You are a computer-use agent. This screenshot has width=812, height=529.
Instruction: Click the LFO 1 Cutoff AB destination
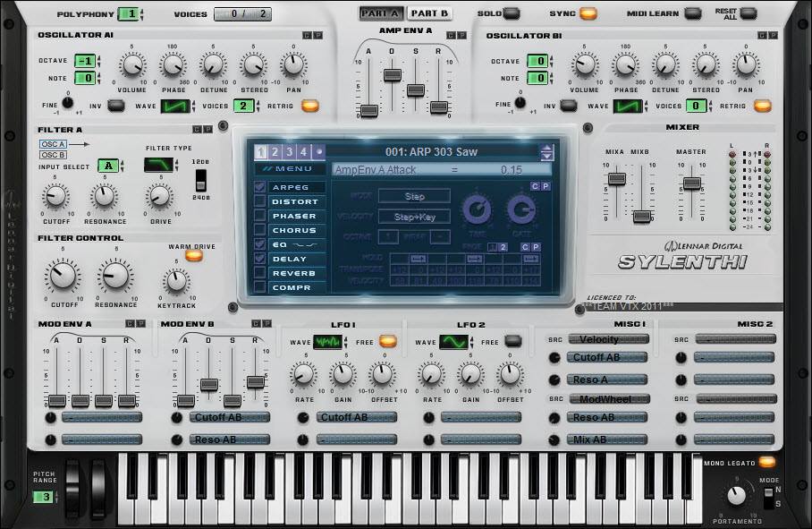click(x=356, y=418)
